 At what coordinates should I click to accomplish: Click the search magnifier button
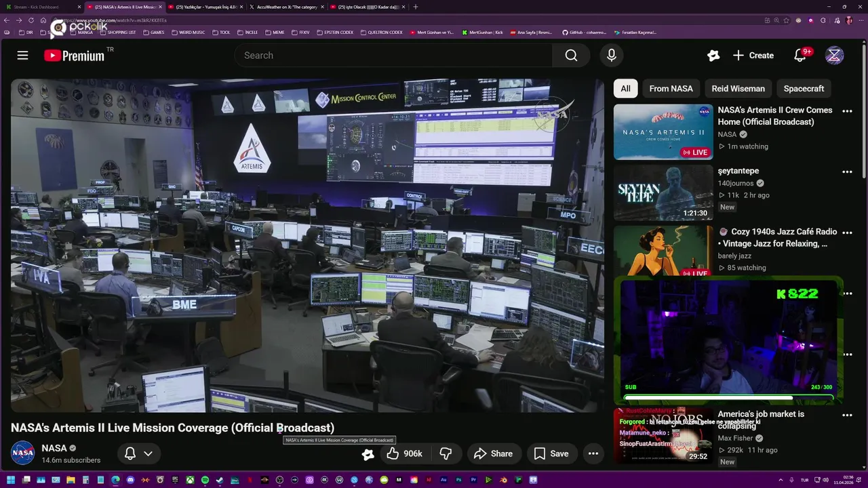click(x=572, y=56)
